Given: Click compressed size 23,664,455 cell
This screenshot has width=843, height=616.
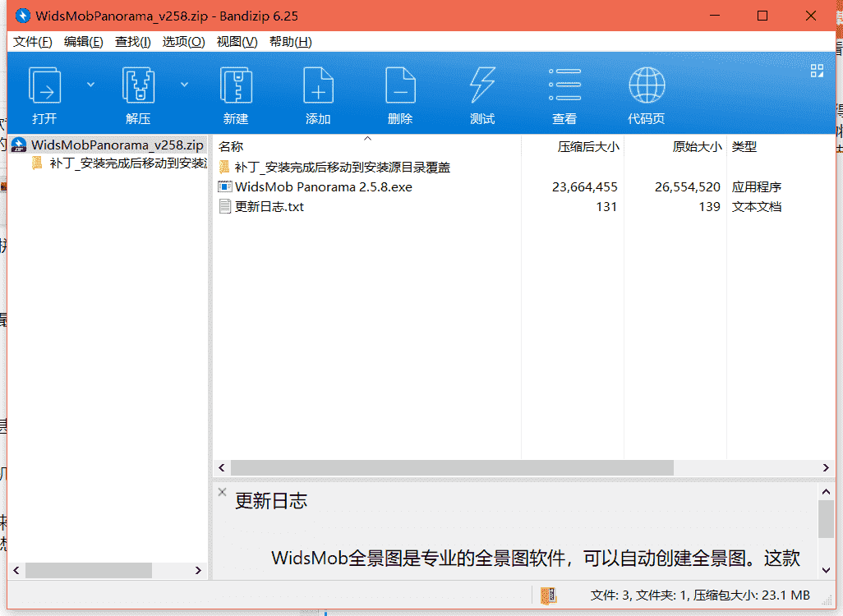Looking at the screenshot, I should [x=585, y=187].
